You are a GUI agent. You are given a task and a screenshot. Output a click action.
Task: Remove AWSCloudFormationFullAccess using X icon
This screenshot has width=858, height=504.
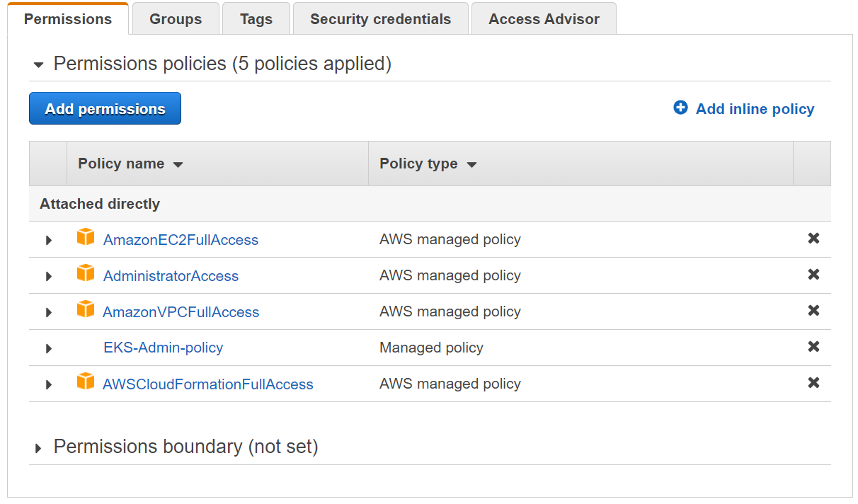pos(813,383)
